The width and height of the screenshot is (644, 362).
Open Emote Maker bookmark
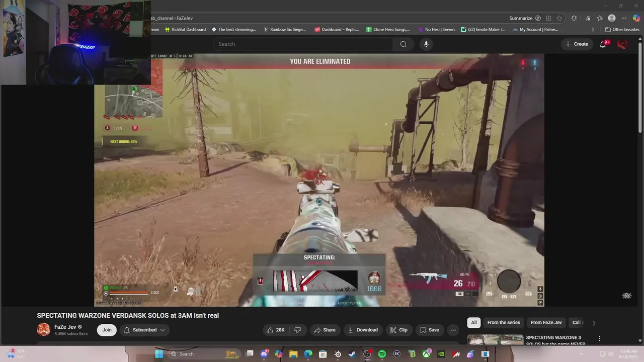point(483,30)
